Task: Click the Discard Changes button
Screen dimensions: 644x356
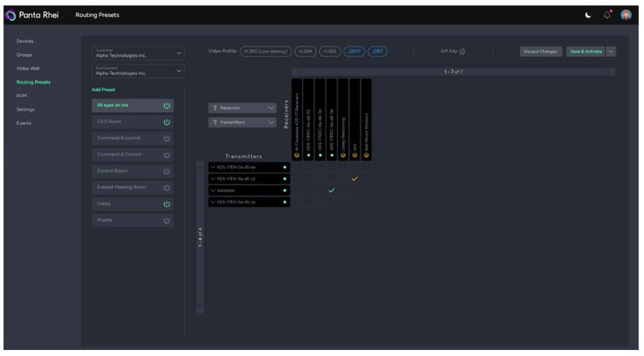Action: 540,51
